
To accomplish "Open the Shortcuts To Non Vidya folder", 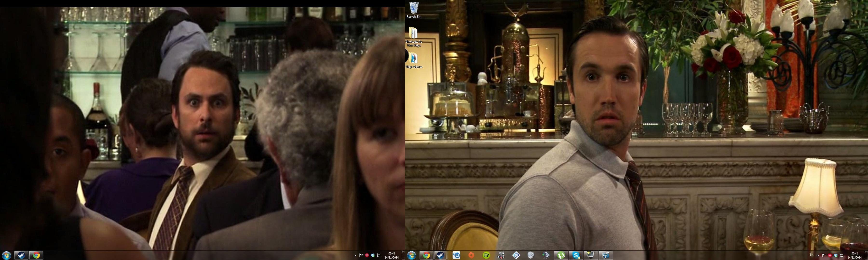I will click(414, 37).
